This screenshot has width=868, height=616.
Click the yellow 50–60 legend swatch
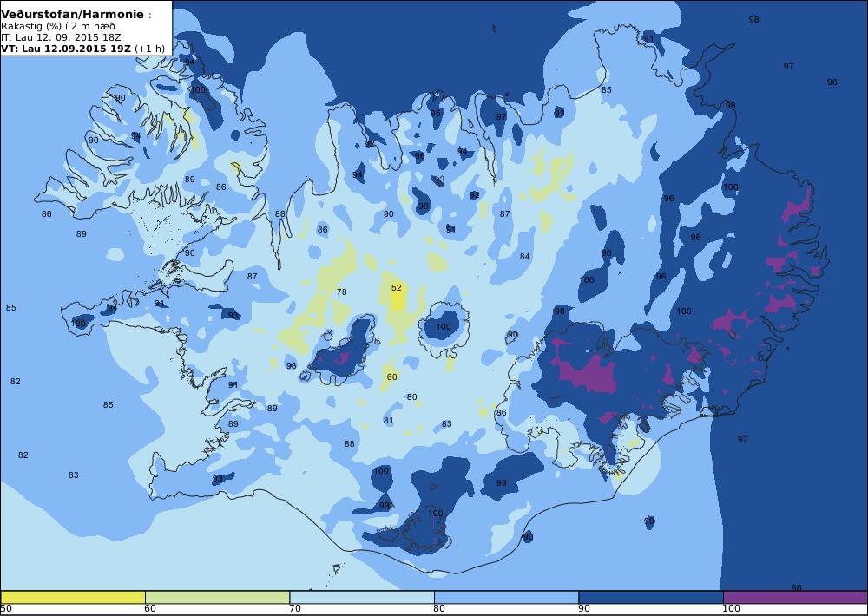tap(73, 597)
